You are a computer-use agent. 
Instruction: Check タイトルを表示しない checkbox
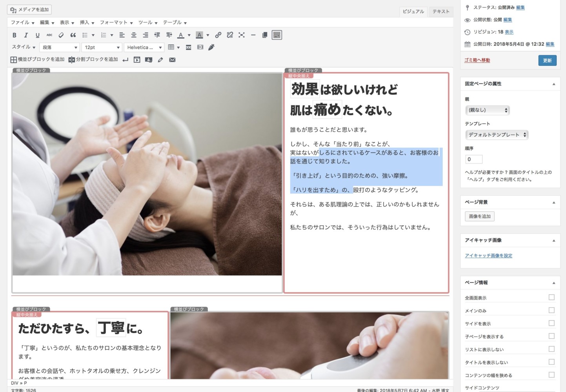(x=551, y=362)
